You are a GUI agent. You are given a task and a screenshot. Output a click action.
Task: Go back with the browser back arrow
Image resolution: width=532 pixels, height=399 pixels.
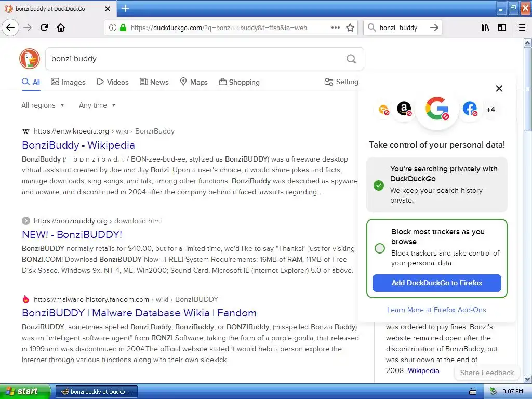coord(10,28)
